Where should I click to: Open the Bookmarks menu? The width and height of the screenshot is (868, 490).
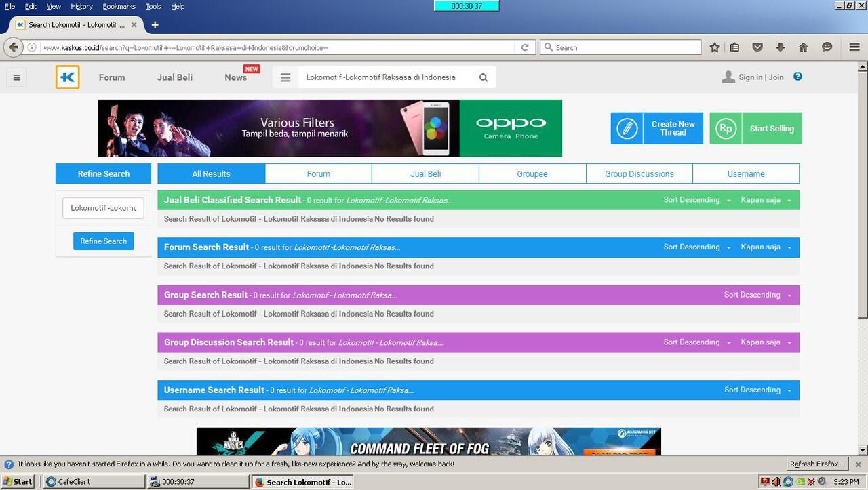pyautogui.click(x=119, y=6)
